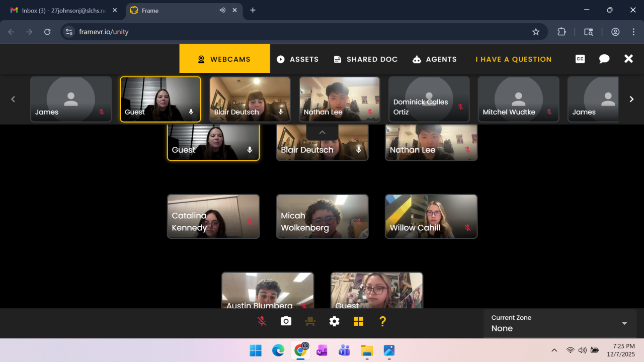644x362 pixels.
Task: Select Dominick Calles Ortiz's webcam tile
Action: pyautogui.click(x=429, y=99)
